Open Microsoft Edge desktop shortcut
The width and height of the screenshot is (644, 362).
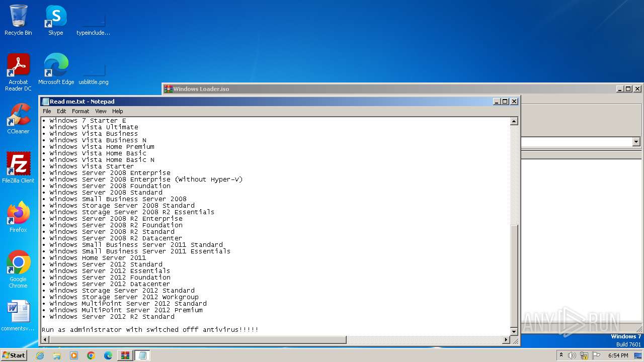point(56,69)
